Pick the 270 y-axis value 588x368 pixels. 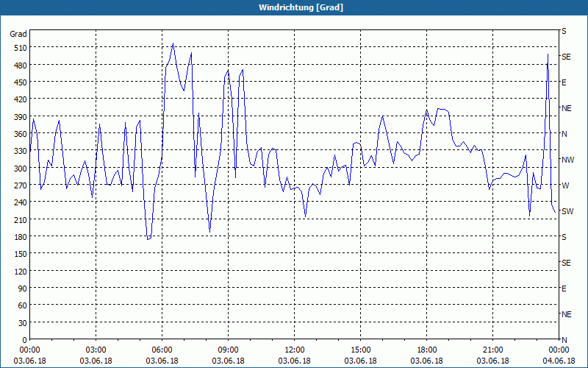click(21, 185)
